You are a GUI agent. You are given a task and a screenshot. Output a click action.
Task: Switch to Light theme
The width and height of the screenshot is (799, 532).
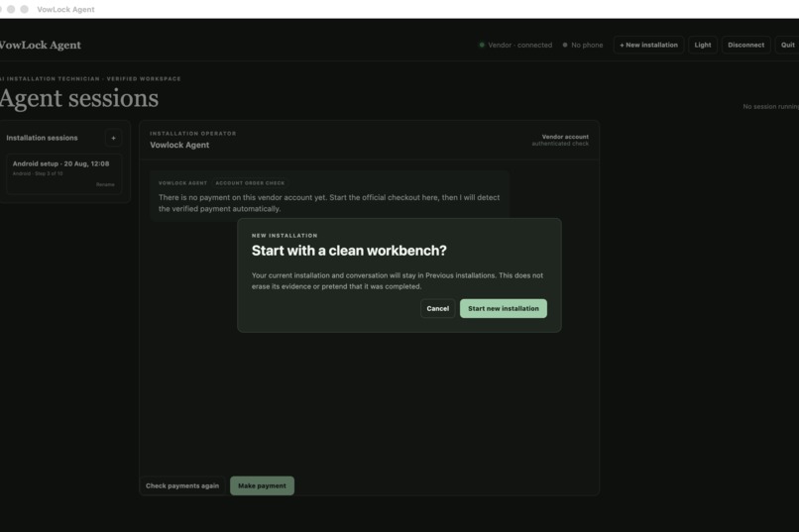(x=703, y=45)
